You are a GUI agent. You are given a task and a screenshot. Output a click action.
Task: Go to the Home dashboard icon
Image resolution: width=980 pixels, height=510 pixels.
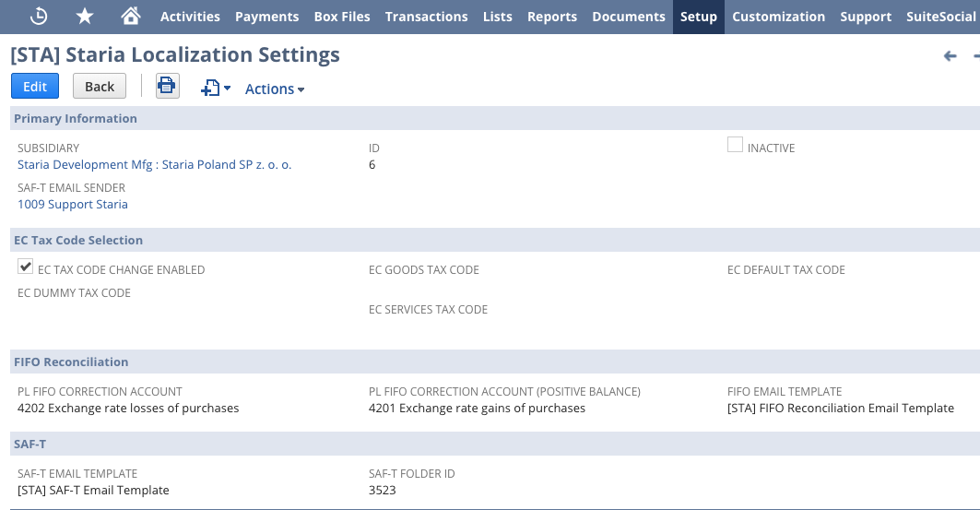click(x=131, y=16)
